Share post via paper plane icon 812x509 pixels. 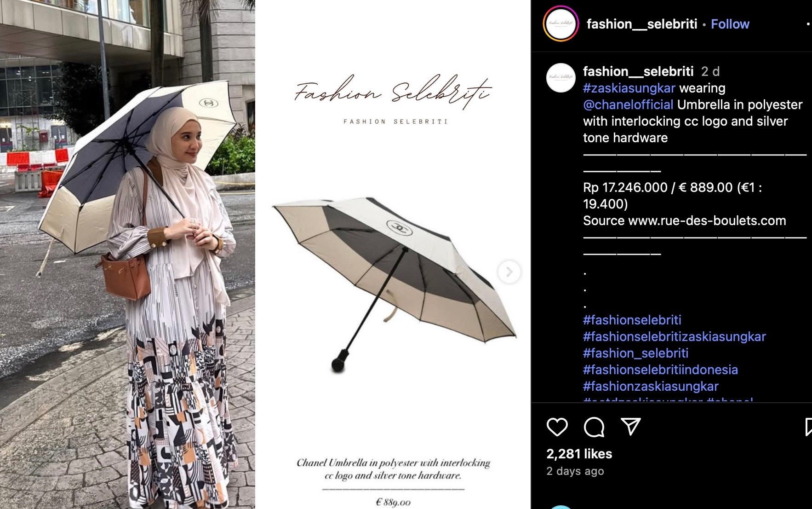coord(631,427)
